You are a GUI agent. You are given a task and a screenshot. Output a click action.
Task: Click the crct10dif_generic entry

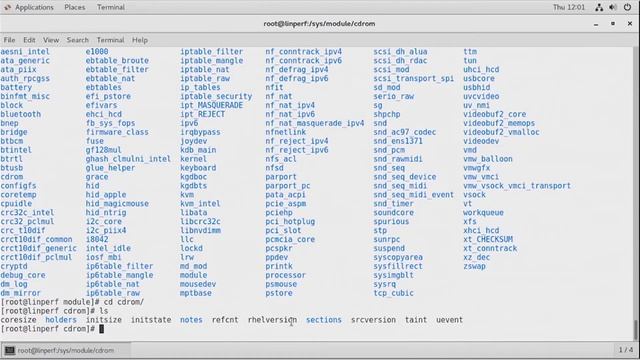pyautogui.click(x=38, y=248)
